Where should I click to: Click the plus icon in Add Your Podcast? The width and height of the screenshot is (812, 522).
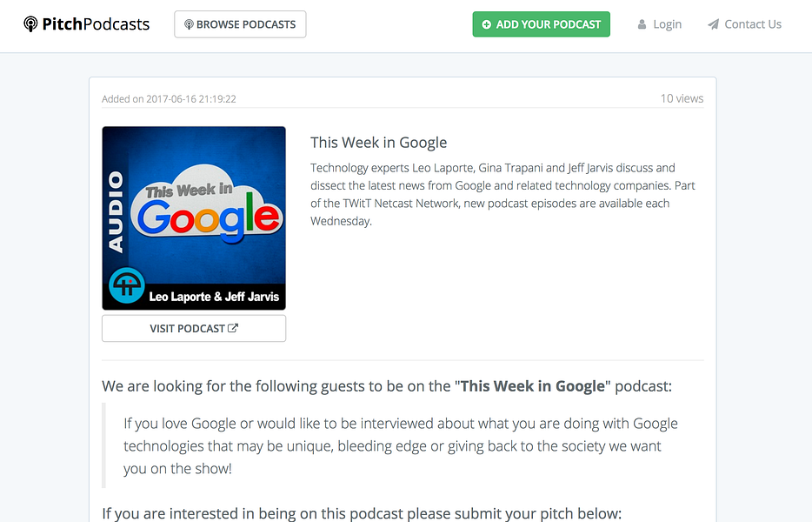(x=486, y=24)
